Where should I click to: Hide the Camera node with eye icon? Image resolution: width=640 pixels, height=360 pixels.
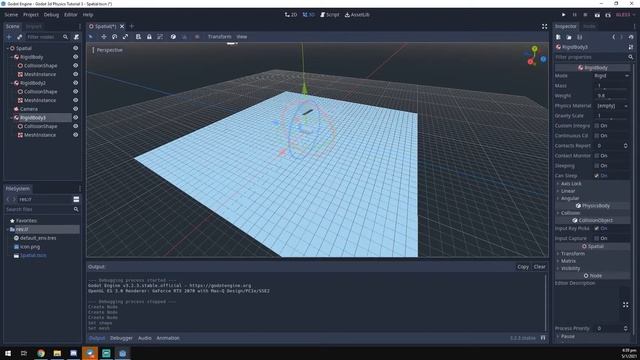[76, 109]
